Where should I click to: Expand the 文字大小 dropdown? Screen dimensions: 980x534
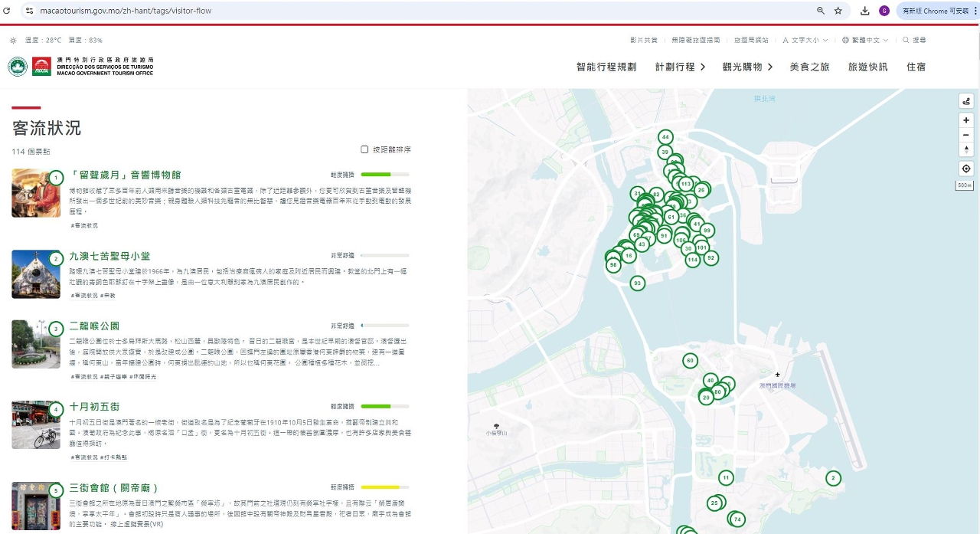801,40
